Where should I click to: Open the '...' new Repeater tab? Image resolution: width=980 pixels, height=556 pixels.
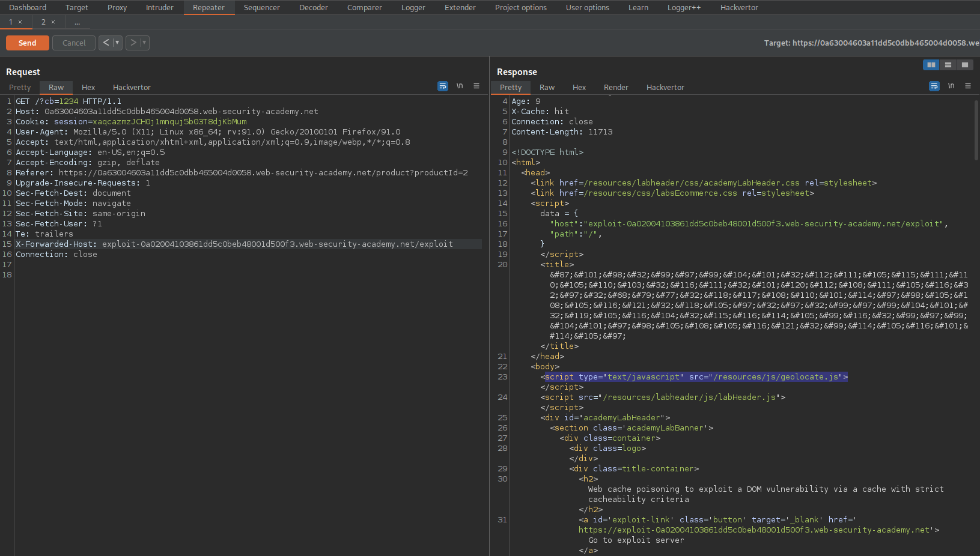(x=77, y=22)
